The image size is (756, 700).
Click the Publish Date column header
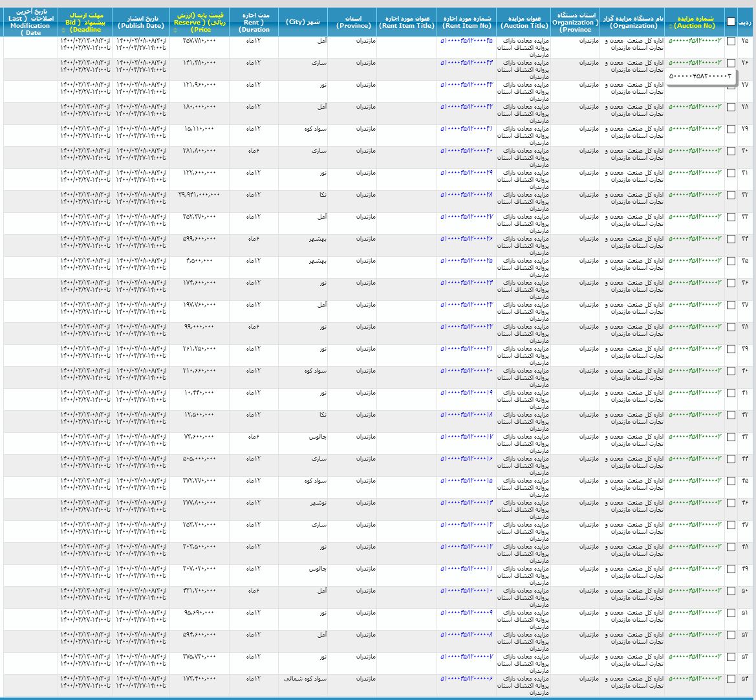pos(141,22)
